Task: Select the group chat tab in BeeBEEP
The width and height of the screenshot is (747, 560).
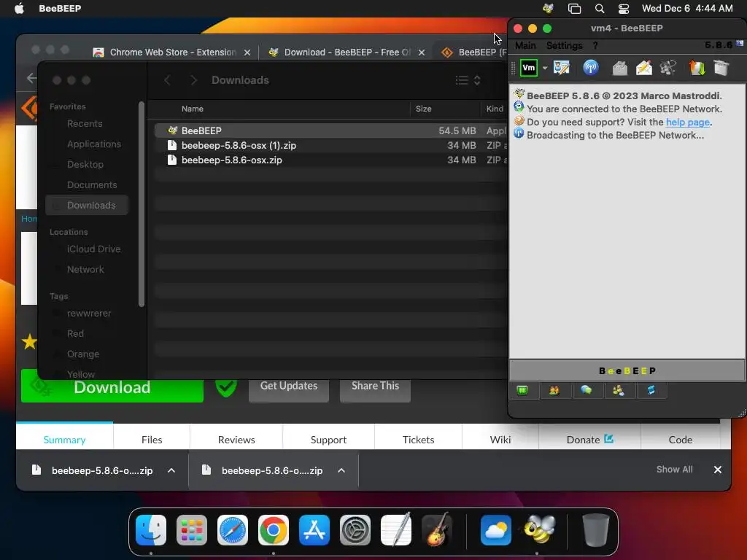Action: point(618,391)
